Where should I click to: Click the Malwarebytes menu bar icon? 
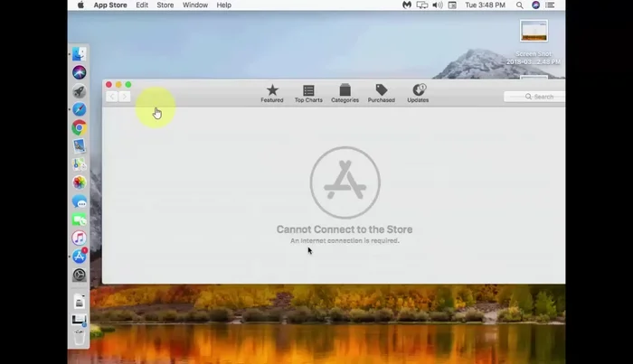click(x=407, y=5)
